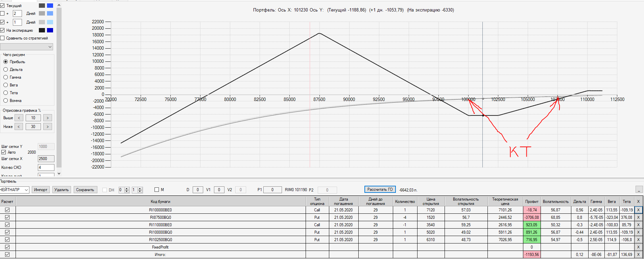Toggle the Расчет checkbox for FixedProfit
This screenshot has width=644, height=259.
[x=7, y=247]
